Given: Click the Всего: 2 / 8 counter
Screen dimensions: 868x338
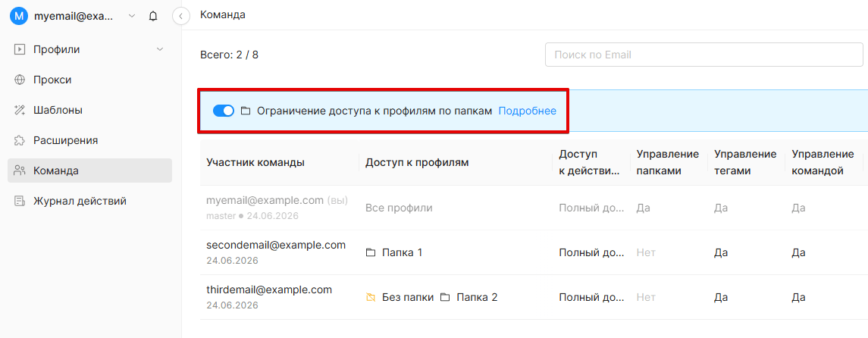Looking at the screenshot, I should pos(229,55).
